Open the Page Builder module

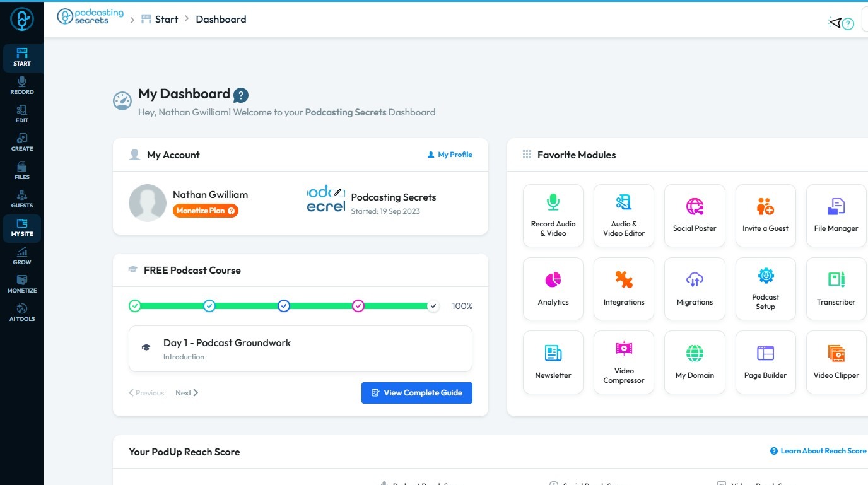click(765, 362)
